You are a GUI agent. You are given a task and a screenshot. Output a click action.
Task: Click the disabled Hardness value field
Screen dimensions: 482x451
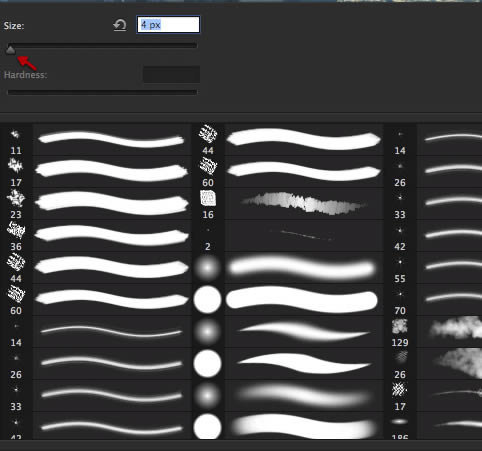(x=171, y=74)
